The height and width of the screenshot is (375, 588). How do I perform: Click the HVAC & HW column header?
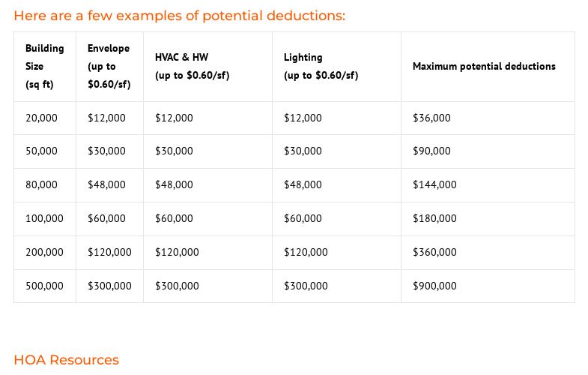[x=207, y=67]
